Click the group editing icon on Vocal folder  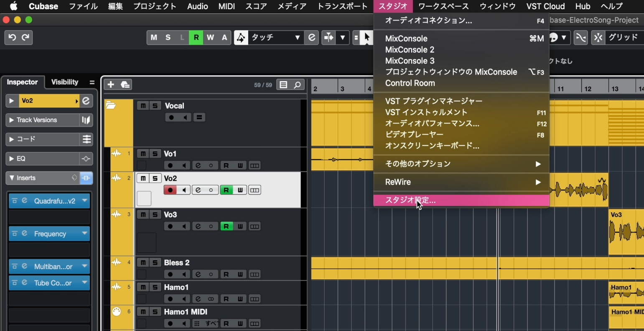199,118
